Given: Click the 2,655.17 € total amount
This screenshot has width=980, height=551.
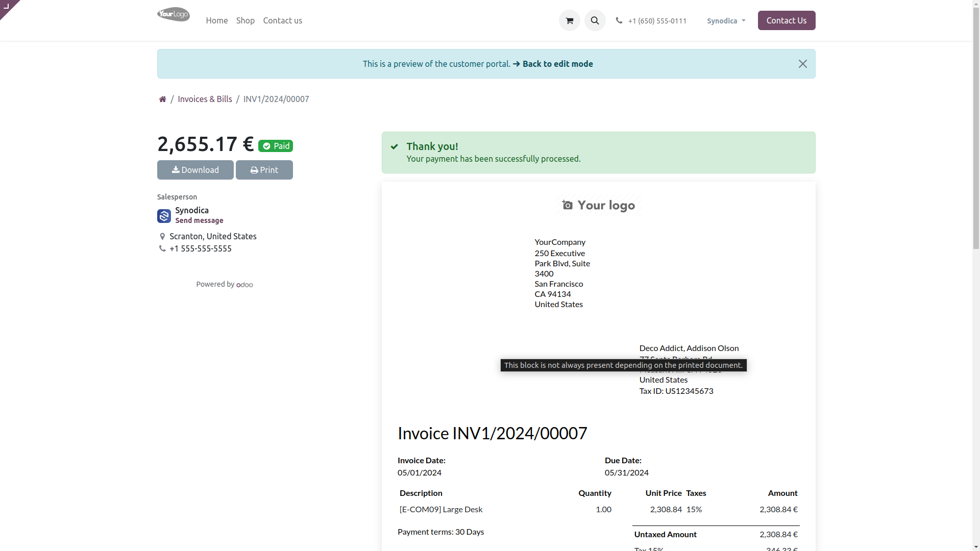Looking at the screenshot, I should click(205, 144).
